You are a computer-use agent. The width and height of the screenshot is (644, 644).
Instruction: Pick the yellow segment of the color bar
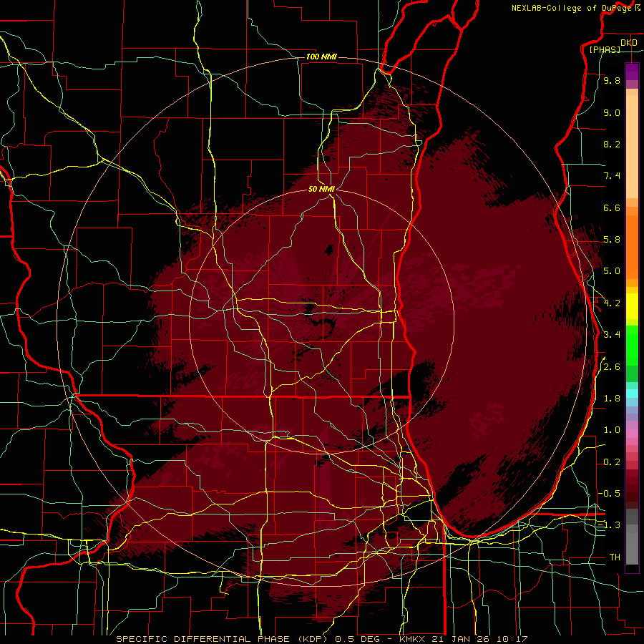point(632,306)
